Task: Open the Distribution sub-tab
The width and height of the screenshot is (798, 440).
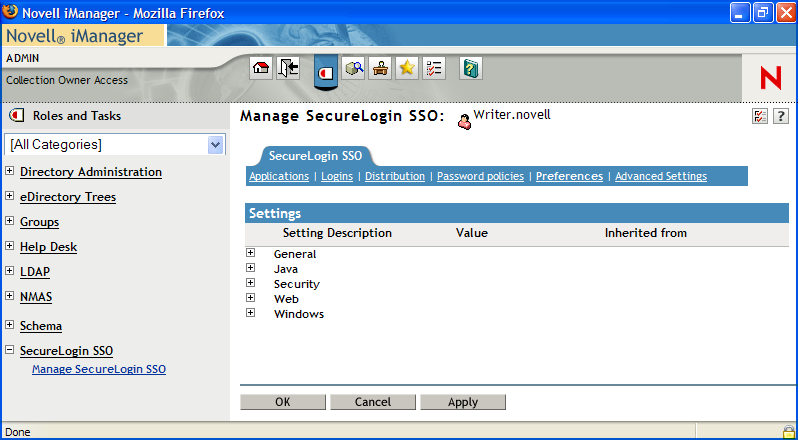Action: tap(395, 176)
